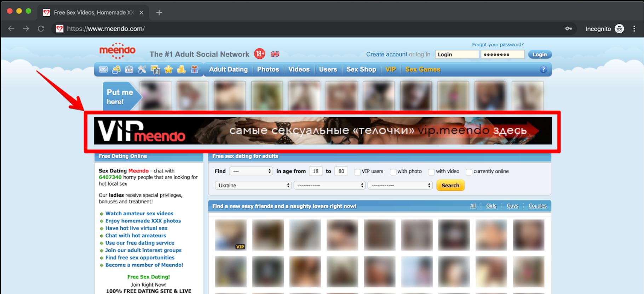The height and width of the screenshot is (294, 644).
Task: Filter results by All
Action: click(473, 206)
